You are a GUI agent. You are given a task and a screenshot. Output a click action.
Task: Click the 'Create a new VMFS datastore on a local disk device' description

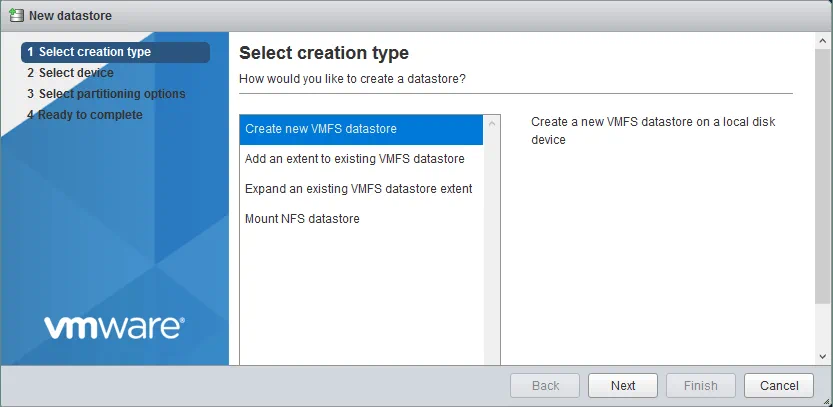pos(653,131)
